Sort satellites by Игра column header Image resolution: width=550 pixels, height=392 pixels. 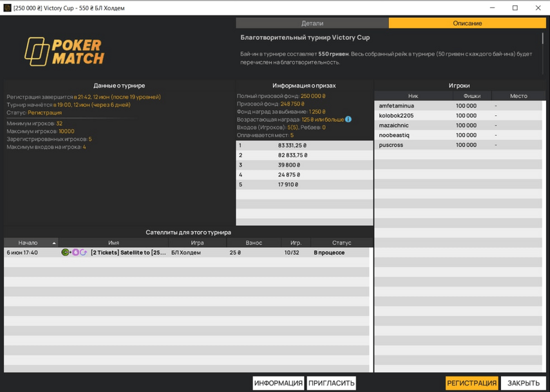[x=197, y=243]
